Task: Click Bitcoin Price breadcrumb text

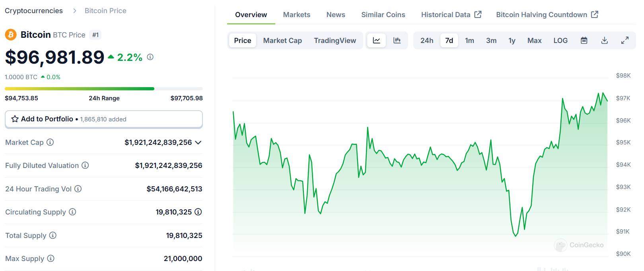Action: 105,11
